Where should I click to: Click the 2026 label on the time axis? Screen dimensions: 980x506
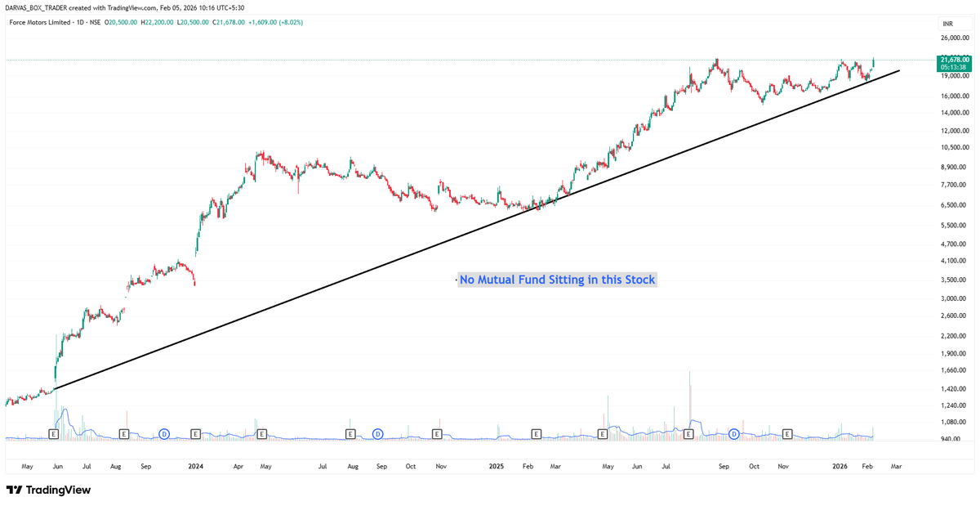[840, 466]
